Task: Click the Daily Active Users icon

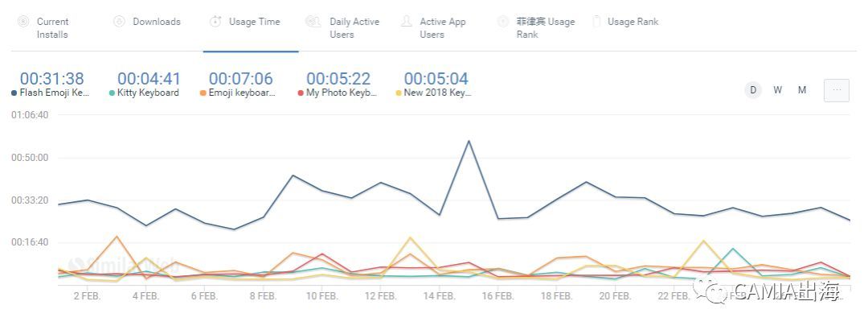Action: tap(313, 22)
